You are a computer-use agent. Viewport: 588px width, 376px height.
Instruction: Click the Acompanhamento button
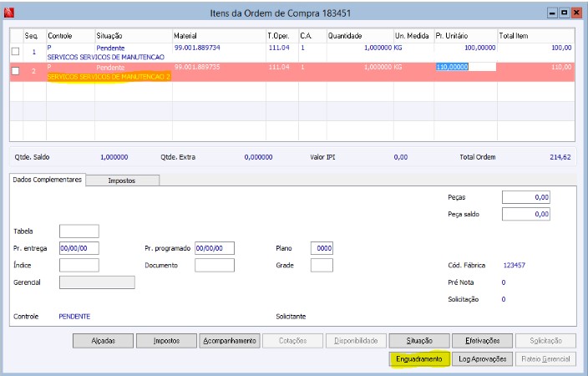tap(230, 341)
